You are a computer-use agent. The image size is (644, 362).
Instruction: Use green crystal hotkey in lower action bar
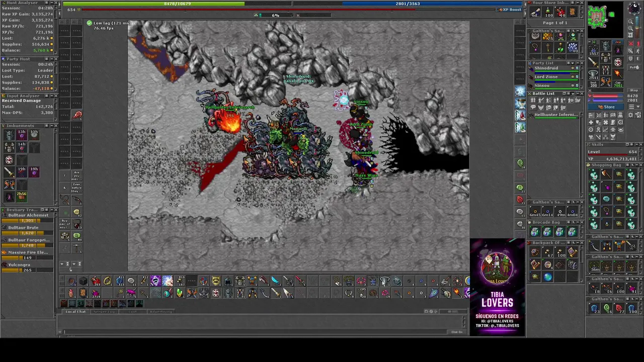tap(180, 293)
